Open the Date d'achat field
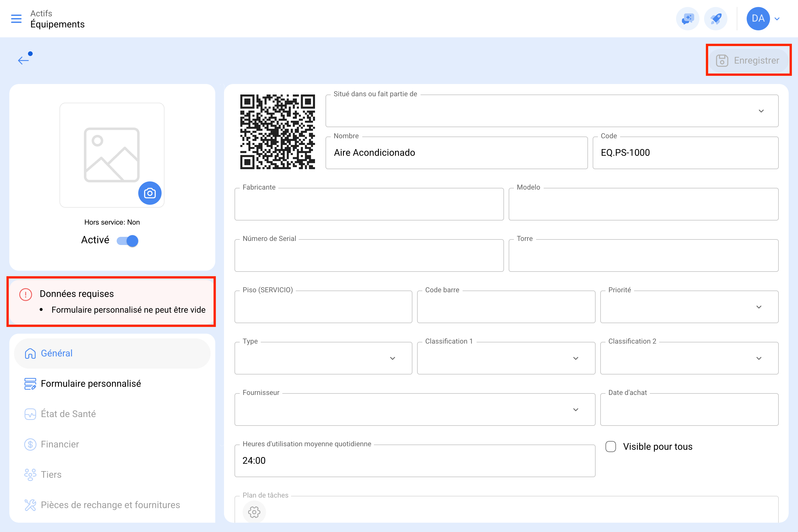Viewport: 798px width, 532px height. (x=689, y=409)
